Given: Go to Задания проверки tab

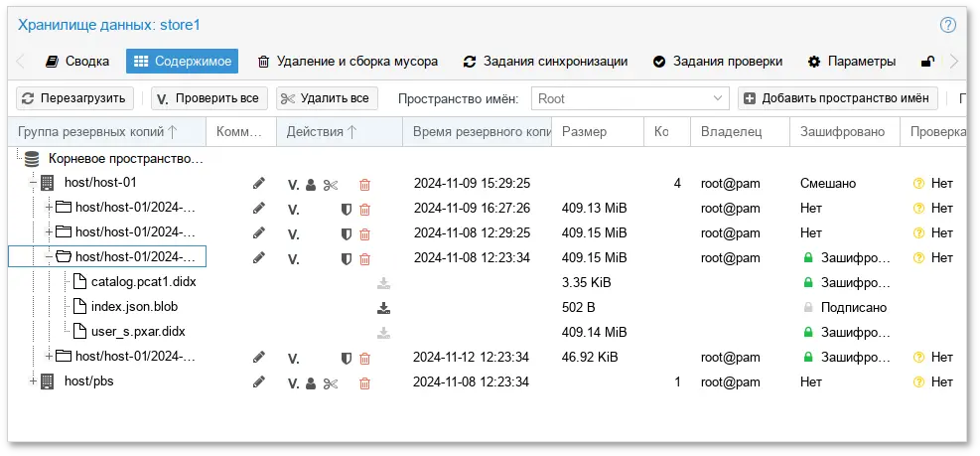Looking at the screenshot, I should tap(718, 62).
